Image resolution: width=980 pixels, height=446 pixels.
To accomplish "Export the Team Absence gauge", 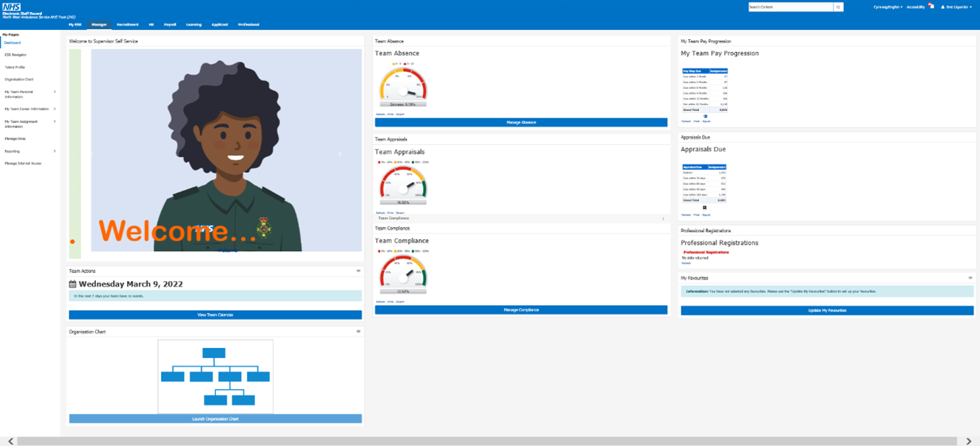I will pos(400,113).
